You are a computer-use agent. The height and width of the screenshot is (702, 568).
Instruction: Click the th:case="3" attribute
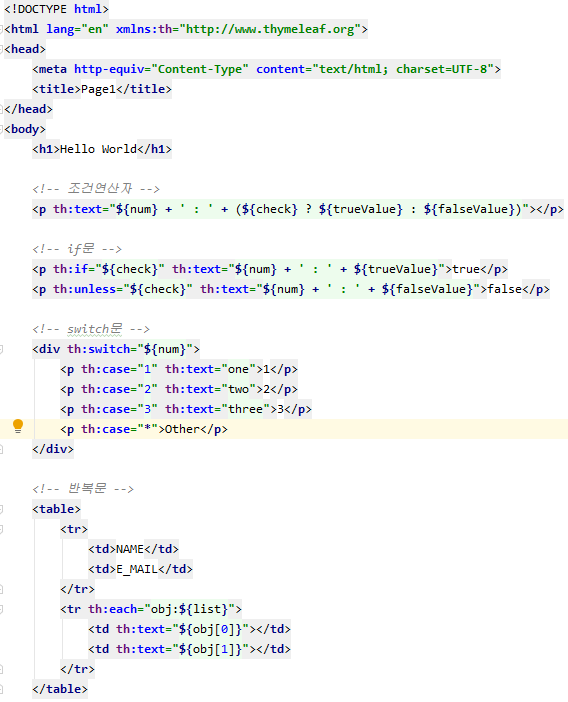coord(119,409)
